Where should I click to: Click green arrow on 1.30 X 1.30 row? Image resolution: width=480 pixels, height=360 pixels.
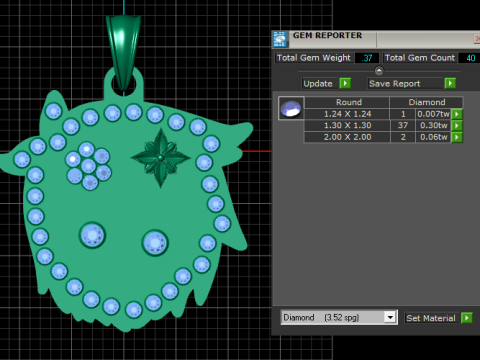pyautogui.click(x=457, y=126)
